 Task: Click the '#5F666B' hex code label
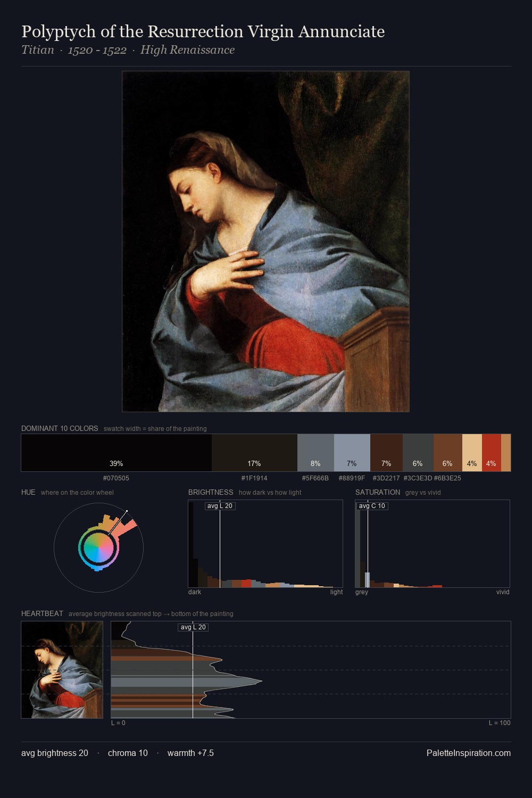point(315,478)
